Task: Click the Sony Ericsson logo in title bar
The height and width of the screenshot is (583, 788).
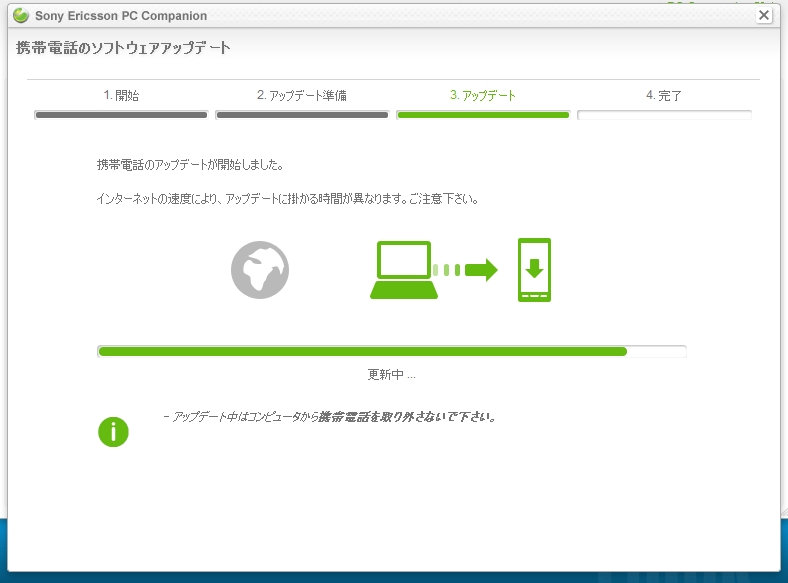Action: pyautogui.click(x=20, y=15)
